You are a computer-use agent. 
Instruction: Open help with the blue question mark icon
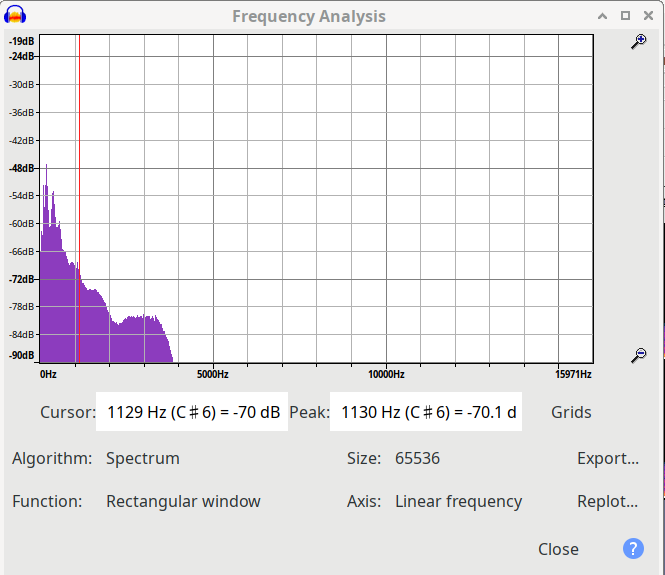633,549
